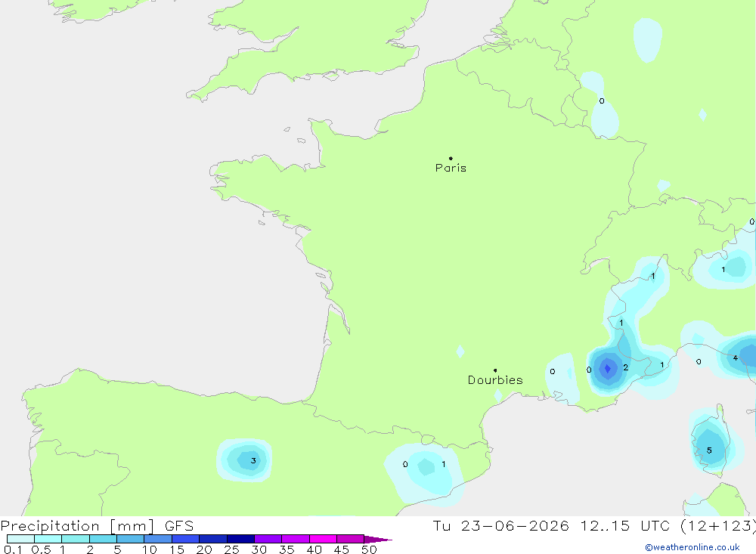
Task: Pick the legend swatch between 0.1 and 0.5
Action: tap(20, 539)
